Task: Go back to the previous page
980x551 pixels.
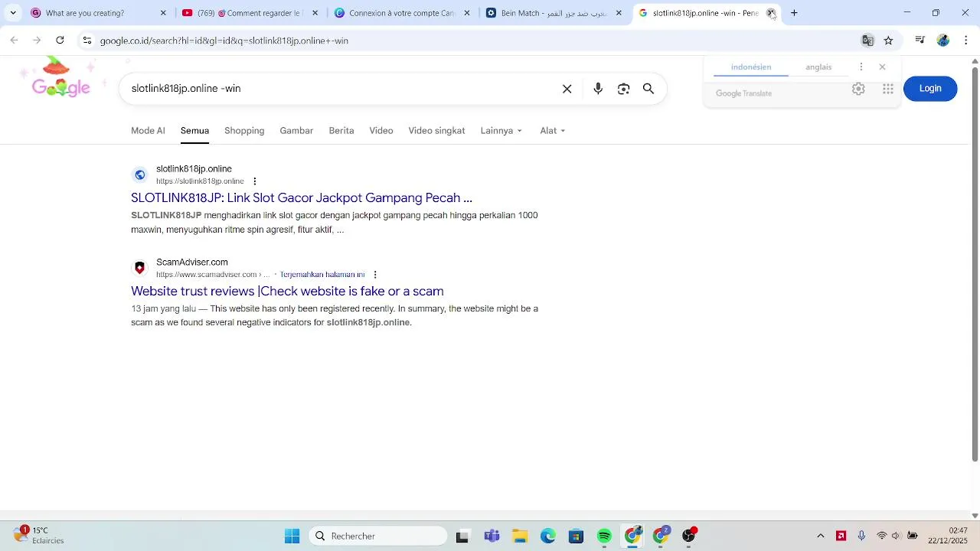Action: point(14,41)
